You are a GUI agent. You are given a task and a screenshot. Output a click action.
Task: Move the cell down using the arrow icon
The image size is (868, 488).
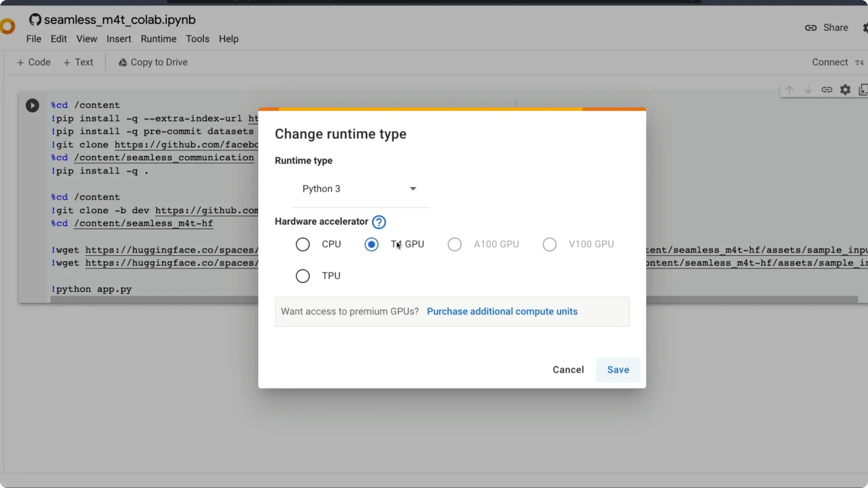808,89
